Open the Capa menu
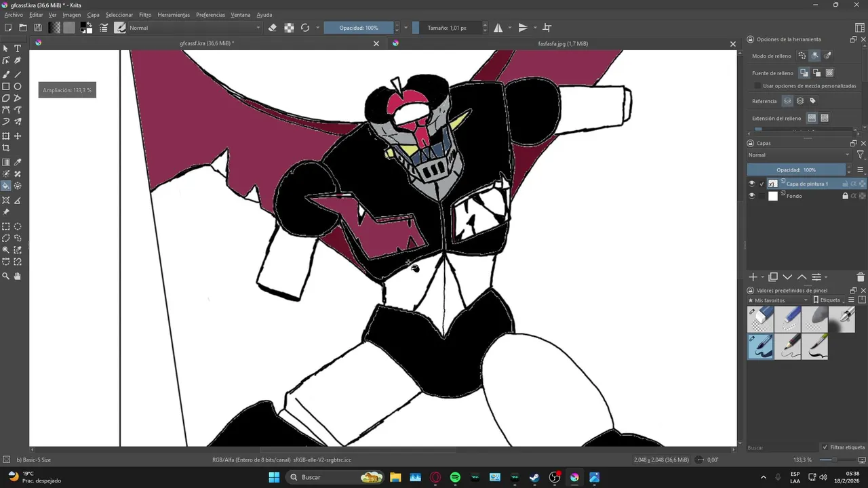The image size is (868, 488). [93, 15]
